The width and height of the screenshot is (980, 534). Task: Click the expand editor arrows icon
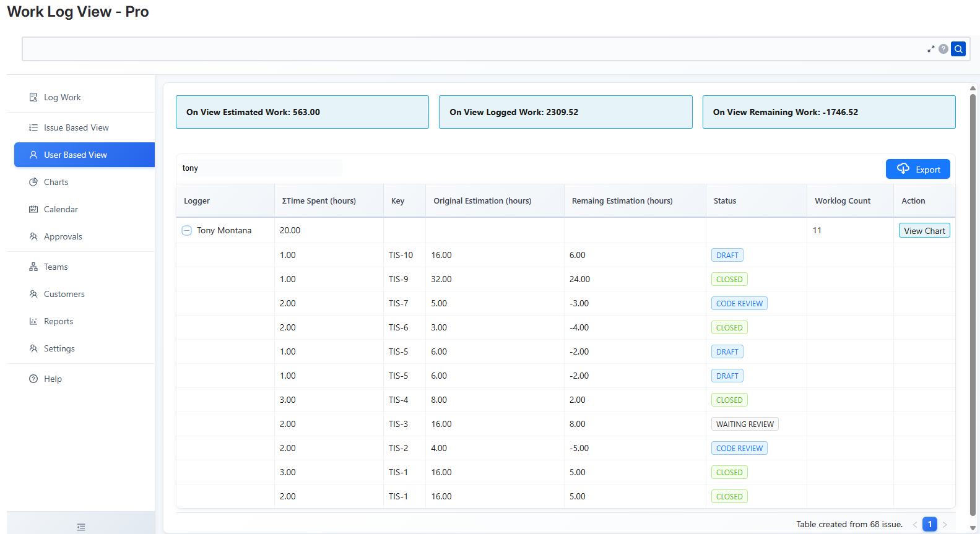click(x=930, y=49)
